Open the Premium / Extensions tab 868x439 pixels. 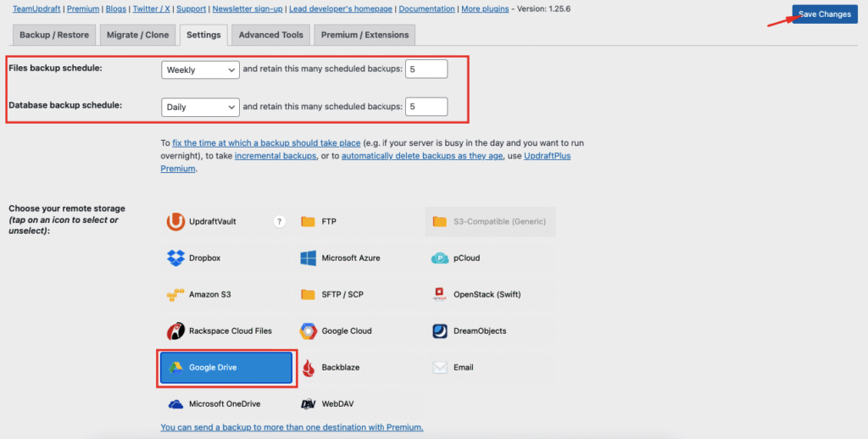pos(364,35)
